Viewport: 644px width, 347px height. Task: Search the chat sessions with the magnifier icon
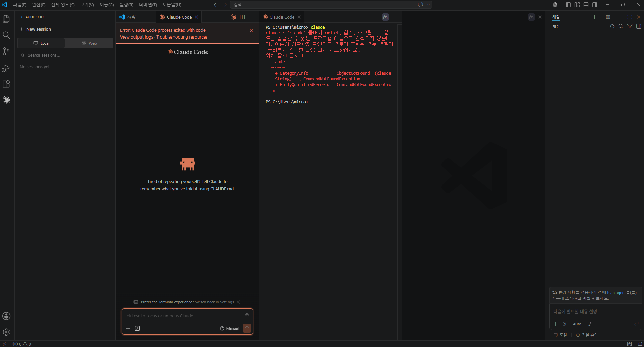[621, 26]
